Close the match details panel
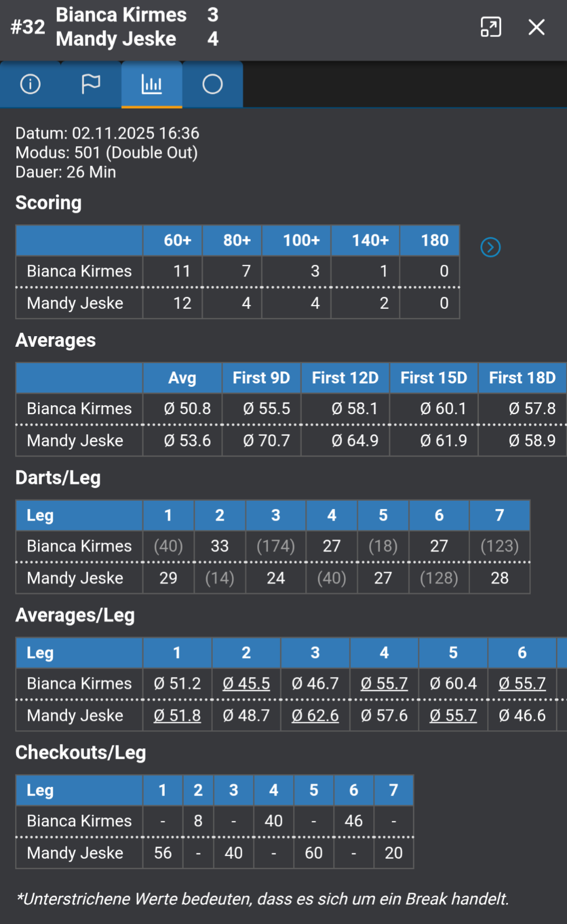Image resolution: width=567 pixels, height=924 pixels. tap(536, 27)
